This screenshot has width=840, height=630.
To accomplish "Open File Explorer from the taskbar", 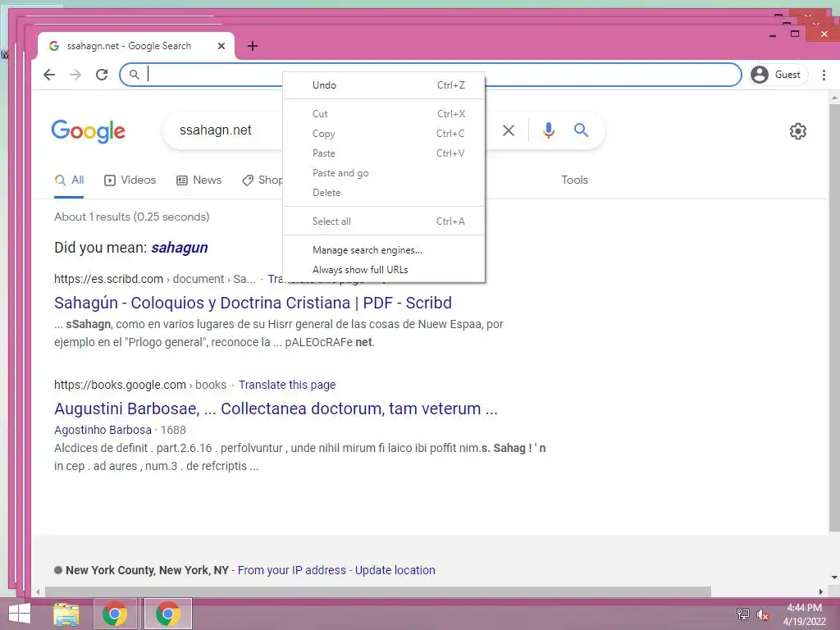I will pyautogui.click(x=66, y=614).
